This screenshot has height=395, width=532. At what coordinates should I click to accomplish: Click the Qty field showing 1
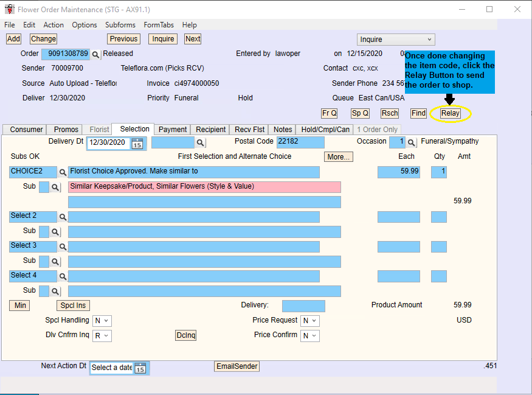coord(439,172)
